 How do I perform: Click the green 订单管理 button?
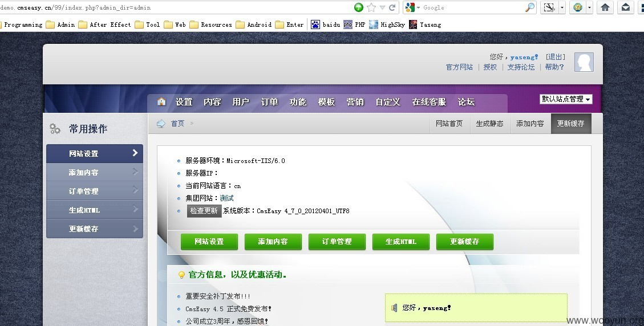(337, 242)
